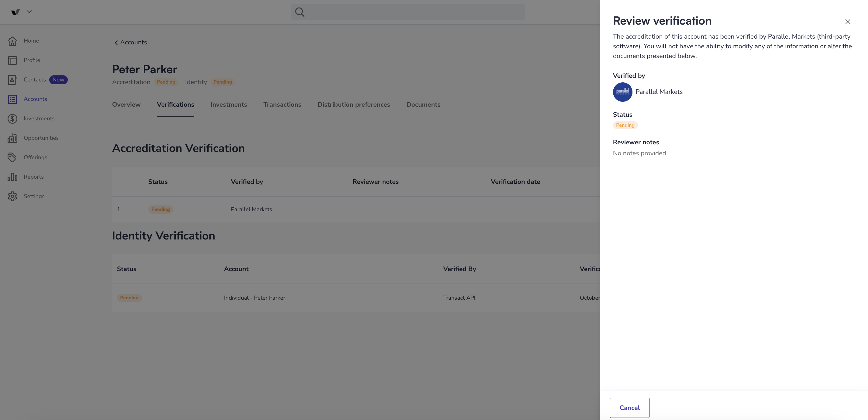Click the Settings gear icon
This screenshot has width=868, height=420.
12,196
